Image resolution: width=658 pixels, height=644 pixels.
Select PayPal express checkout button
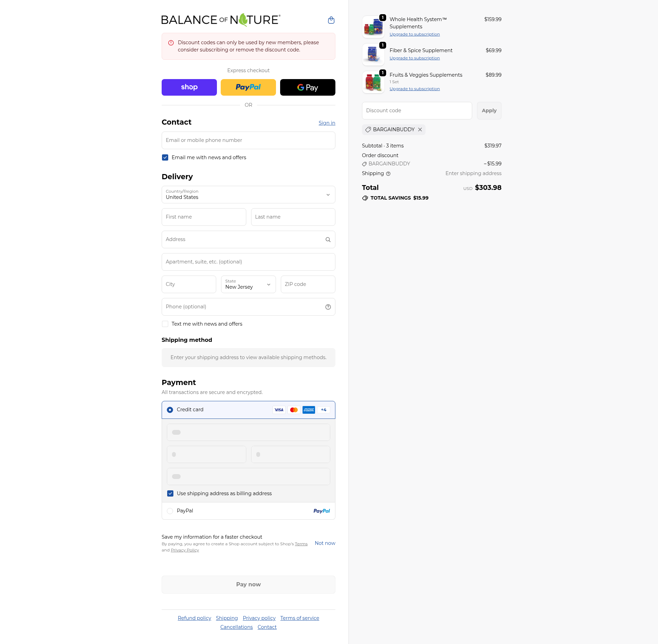click(248, 87)
